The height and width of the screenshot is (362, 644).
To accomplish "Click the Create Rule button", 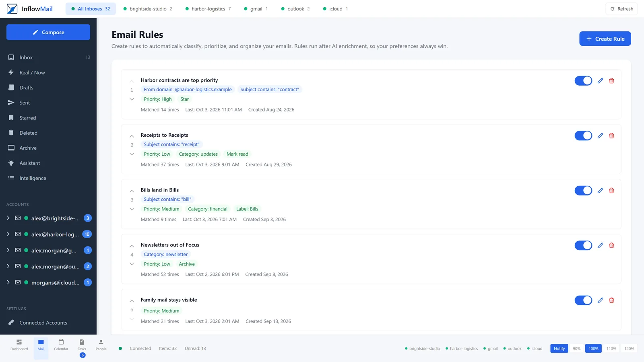I will coord(605,39).
